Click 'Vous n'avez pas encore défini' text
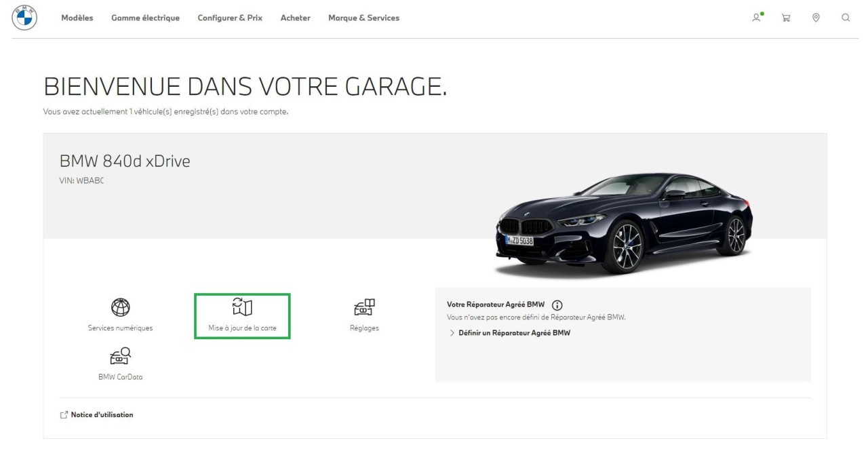 536,317
